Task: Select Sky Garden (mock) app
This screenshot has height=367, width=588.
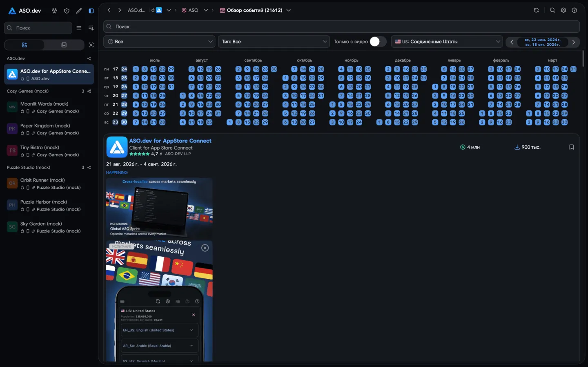Action: 49,227
